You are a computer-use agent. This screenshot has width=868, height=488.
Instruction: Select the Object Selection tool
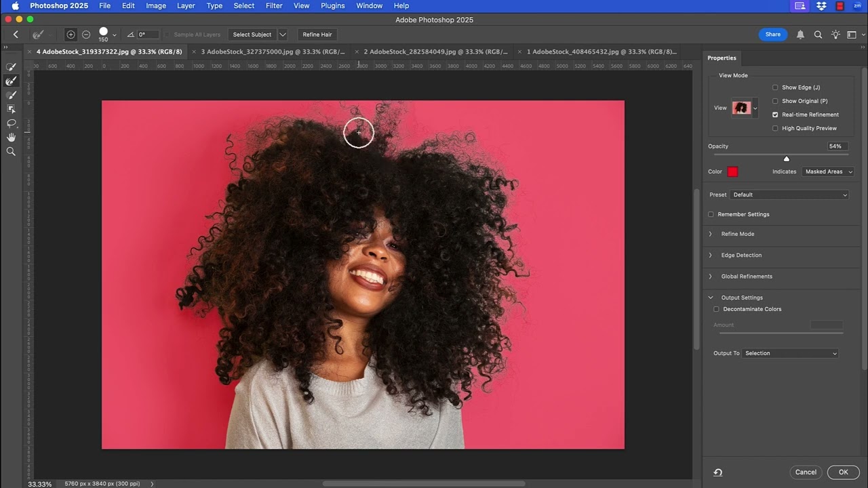(x=11, y=109)
